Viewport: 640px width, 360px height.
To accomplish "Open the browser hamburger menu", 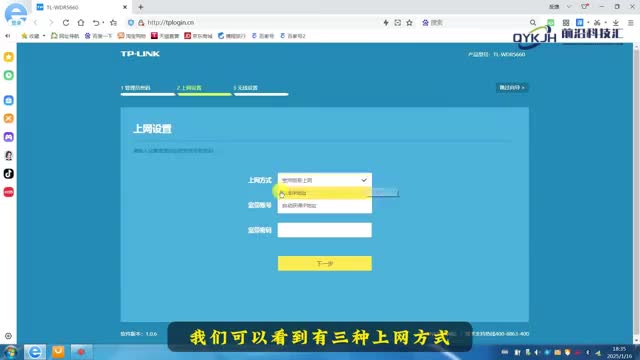I will [x=631, y=23].
